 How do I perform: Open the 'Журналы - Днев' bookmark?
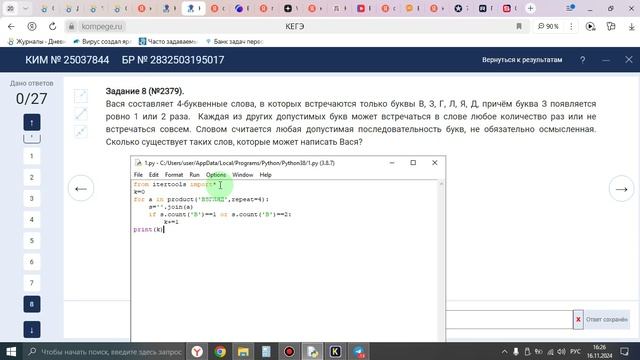click(x=37, y=41)
